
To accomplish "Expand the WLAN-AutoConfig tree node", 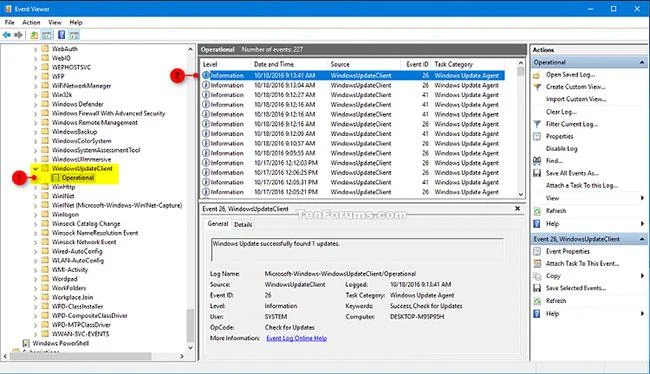I will [x=36, y=260].
